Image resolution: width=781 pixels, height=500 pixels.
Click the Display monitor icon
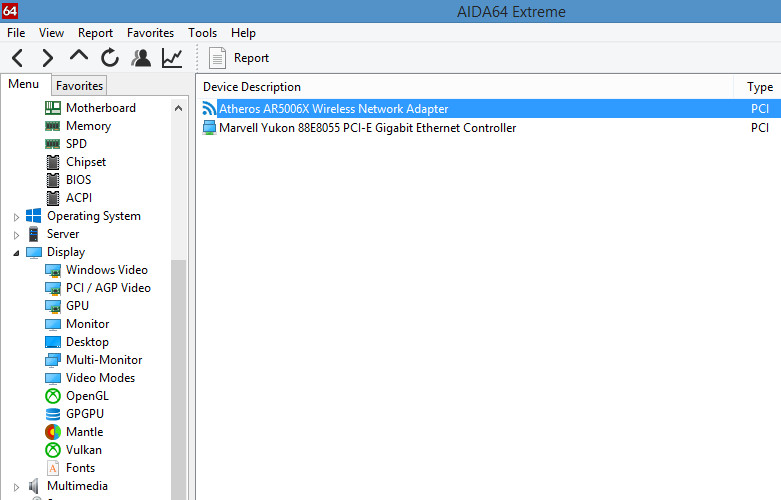(34, 252)
